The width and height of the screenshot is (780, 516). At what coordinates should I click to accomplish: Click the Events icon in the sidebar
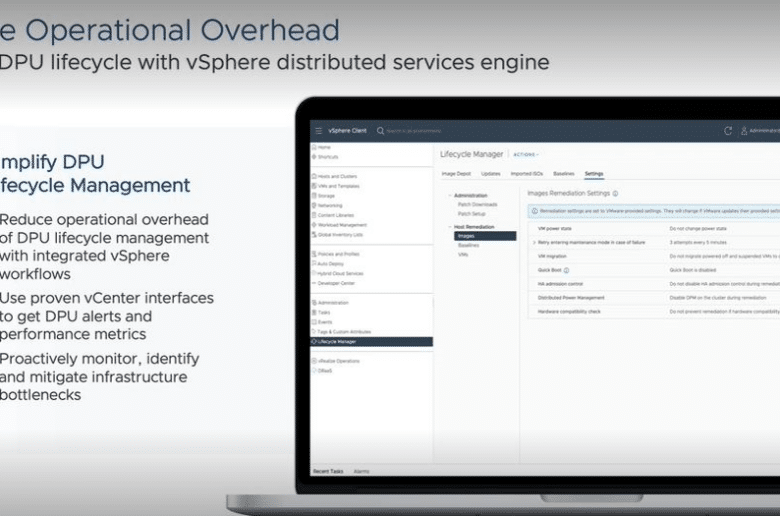(x=314, y=322)
